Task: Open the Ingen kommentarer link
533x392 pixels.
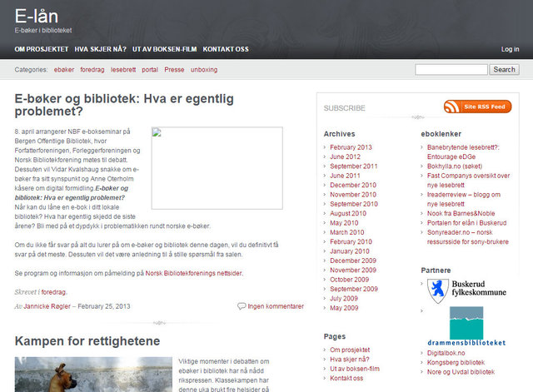Action: [x=276, y=306]
